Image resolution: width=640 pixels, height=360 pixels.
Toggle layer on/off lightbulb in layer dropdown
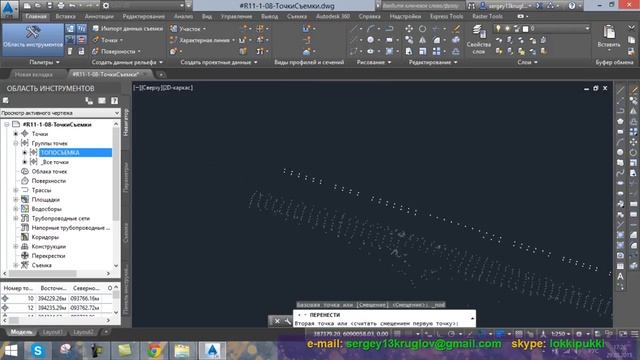[x=498, y=29]
